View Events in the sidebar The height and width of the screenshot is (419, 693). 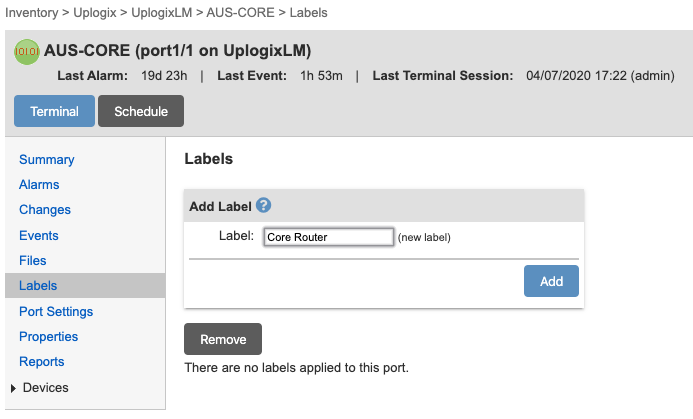click(39, 236)
